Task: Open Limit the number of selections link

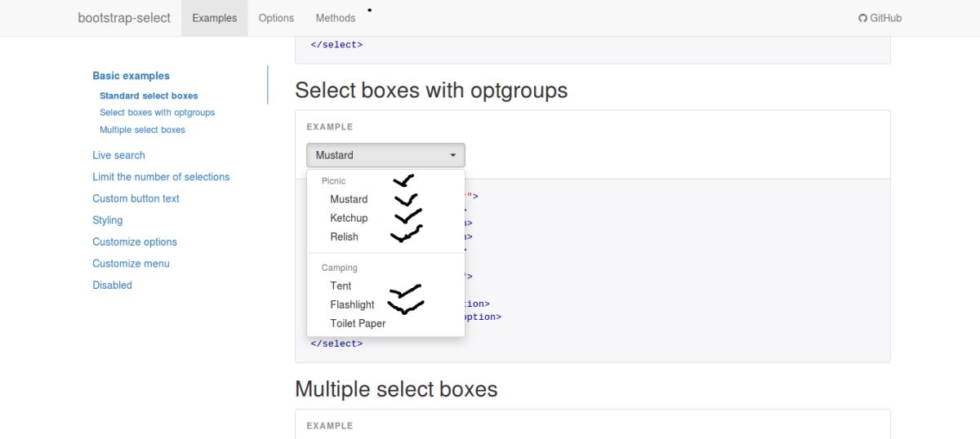Action: tap(161, 176)
